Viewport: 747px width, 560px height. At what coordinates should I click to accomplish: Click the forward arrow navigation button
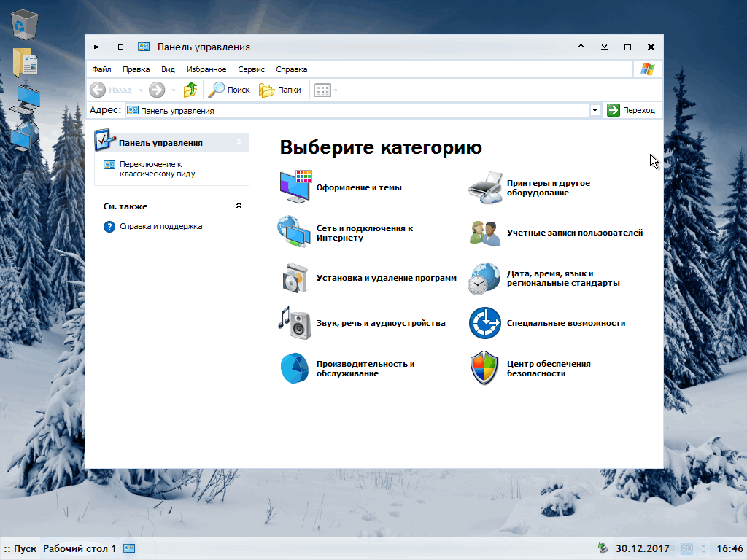[x=157, y=90]
